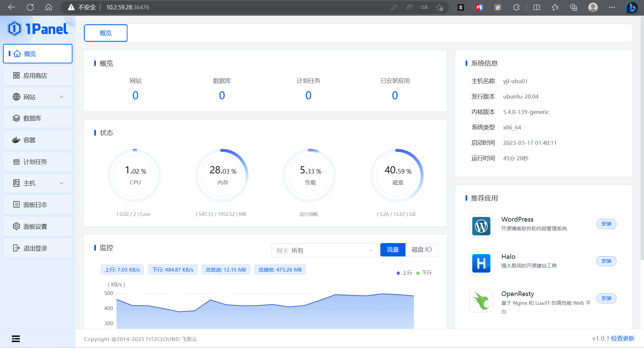This screenshot has height=348, width=644.
Task: Click the 退出登录 logout icon
Action: (x=16, y=248)
